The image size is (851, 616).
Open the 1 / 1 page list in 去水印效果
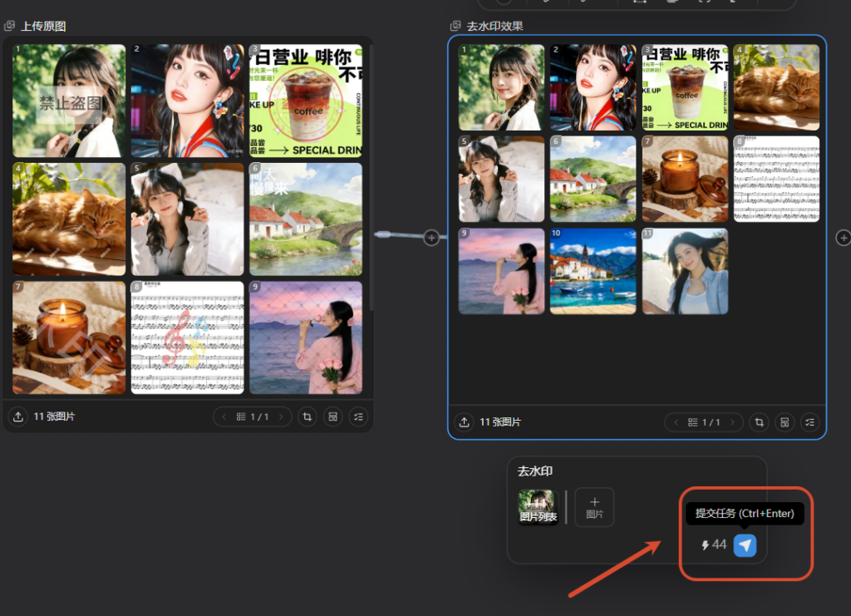[704, 422]
